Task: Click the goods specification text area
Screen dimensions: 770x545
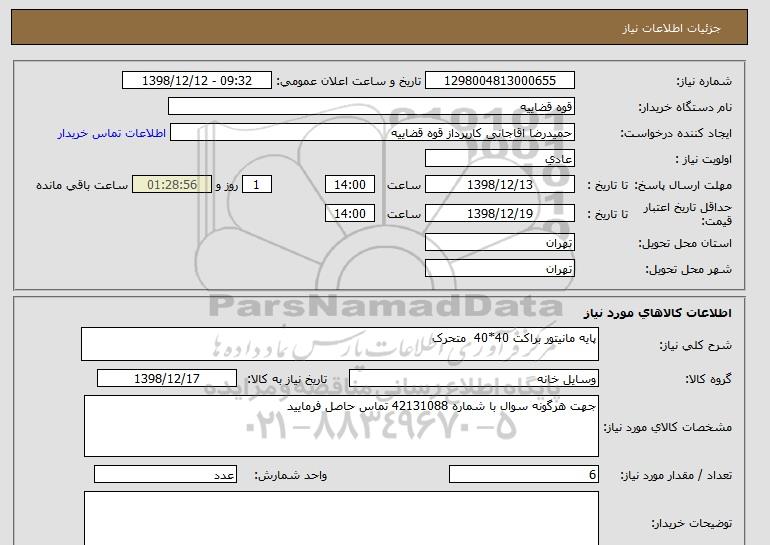Action: (341, 426)
